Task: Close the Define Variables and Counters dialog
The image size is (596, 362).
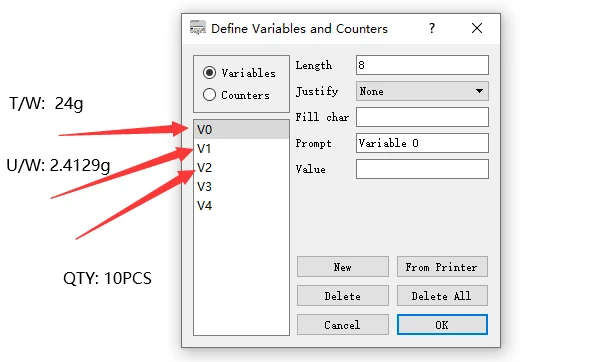Action: pyautogui.click(x=477, y=28)
